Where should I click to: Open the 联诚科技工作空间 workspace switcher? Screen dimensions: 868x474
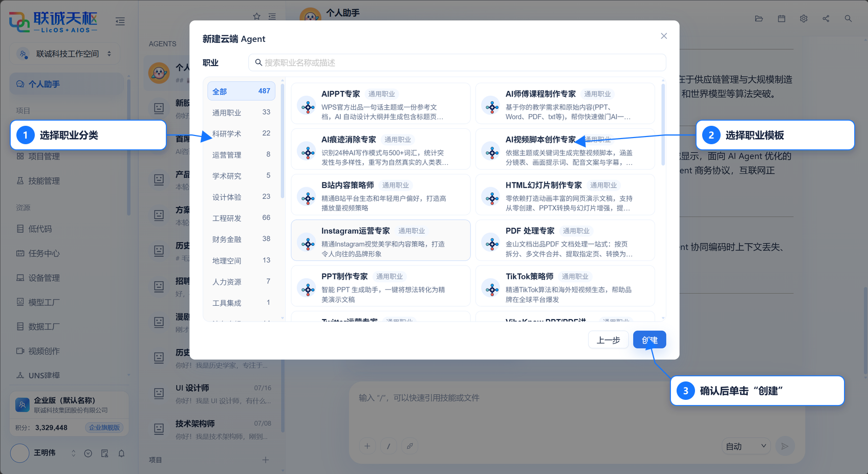(x=65, y=54)
